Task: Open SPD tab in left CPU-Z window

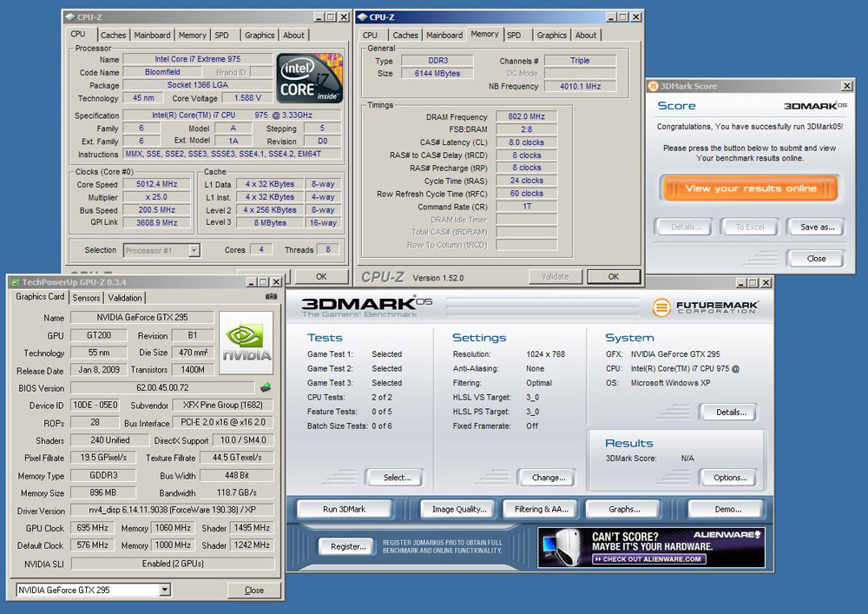Action: 222,35
